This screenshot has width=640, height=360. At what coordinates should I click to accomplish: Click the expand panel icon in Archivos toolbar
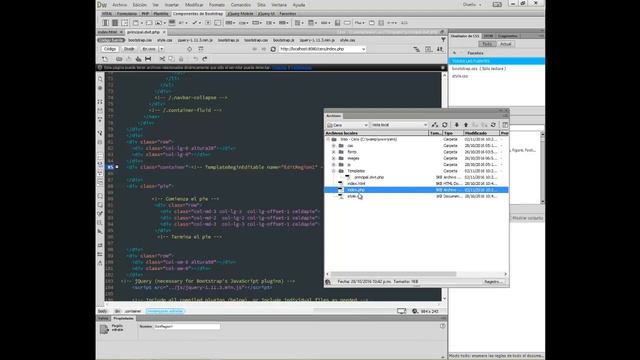(505, 125)
